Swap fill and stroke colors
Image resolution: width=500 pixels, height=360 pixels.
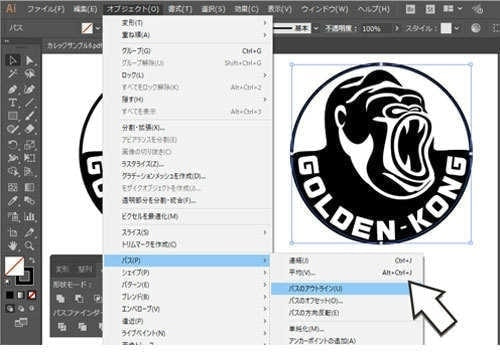[x=32, y=260]
